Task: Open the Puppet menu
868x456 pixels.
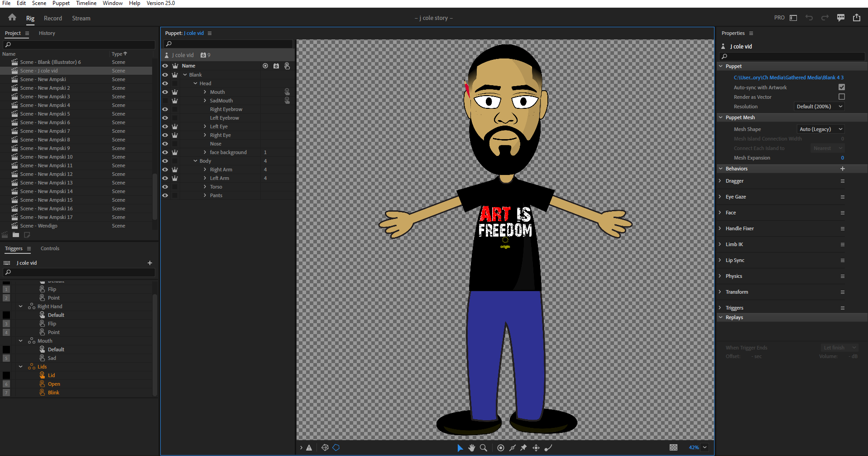Action: (61, 3)
